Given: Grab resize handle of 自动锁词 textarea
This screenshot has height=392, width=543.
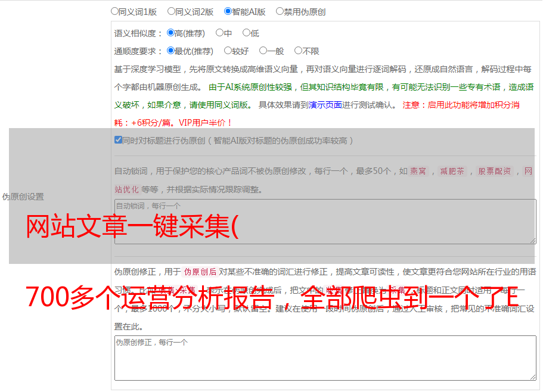Looking at the screenshot, I should coord(533,241).
